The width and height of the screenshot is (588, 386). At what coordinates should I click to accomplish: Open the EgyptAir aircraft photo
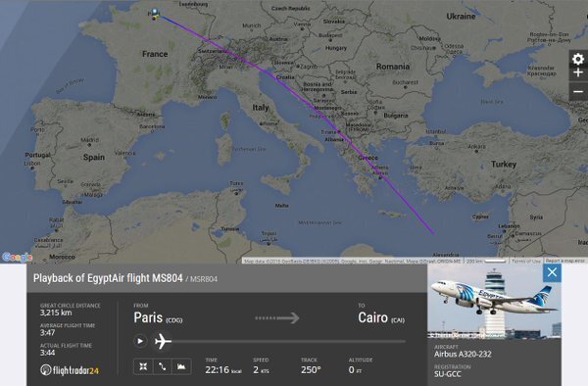click(x=494, y=302)
